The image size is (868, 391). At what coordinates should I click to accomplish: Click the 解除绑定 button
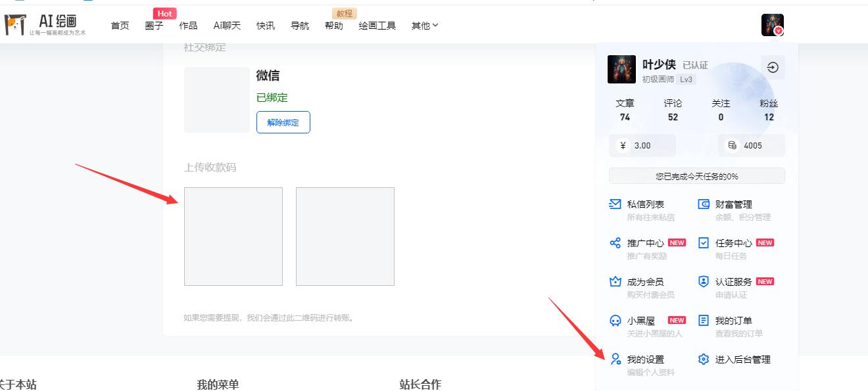coord(283,122)
